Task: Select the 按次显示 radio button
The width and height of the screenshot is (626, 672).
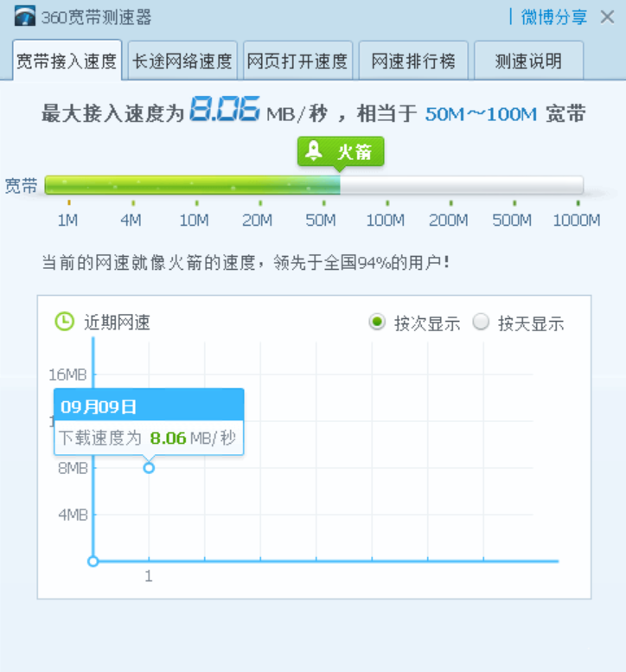Action: coord(377,322)
